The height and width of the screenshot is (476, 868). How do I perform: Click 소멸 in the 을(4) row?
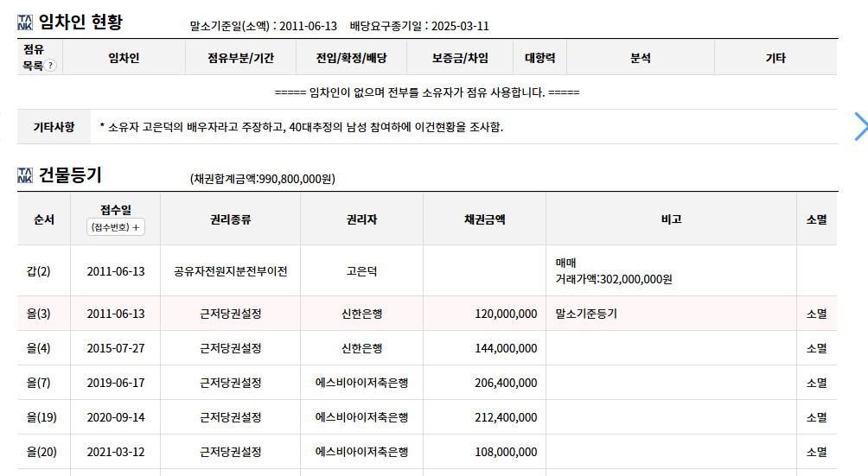(x=816, y=348)
